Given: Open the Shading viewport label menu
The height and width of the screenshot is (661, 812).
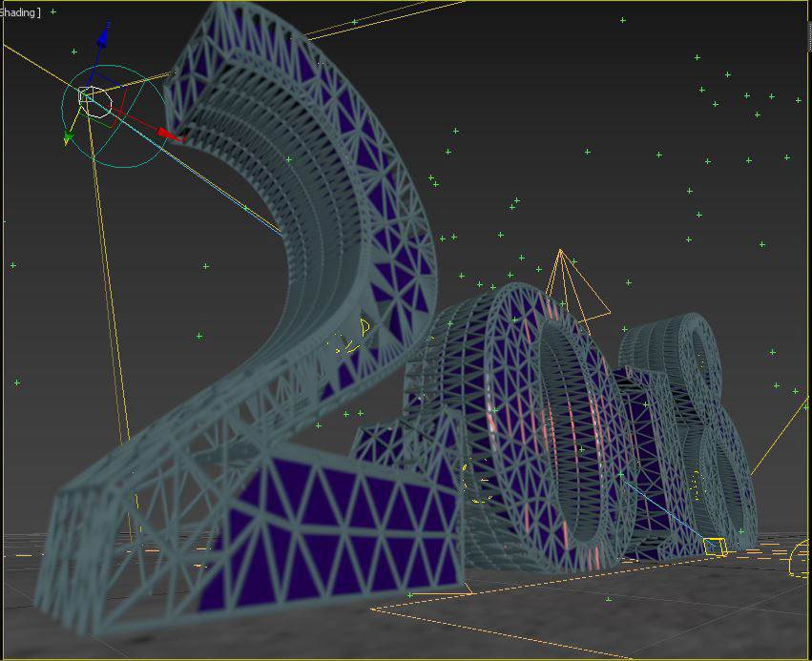Looking at the screenshot, I should 19,12.
